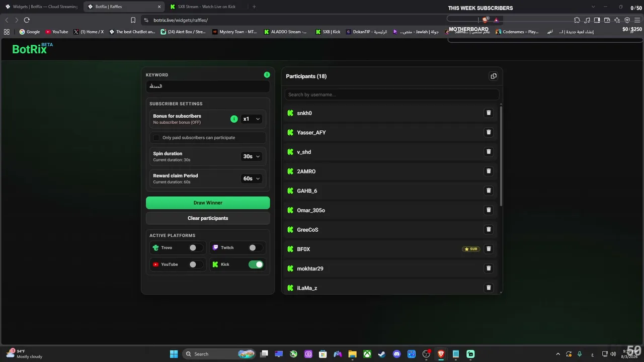
Task: Open a new browser tab
Action: [254, 7]
